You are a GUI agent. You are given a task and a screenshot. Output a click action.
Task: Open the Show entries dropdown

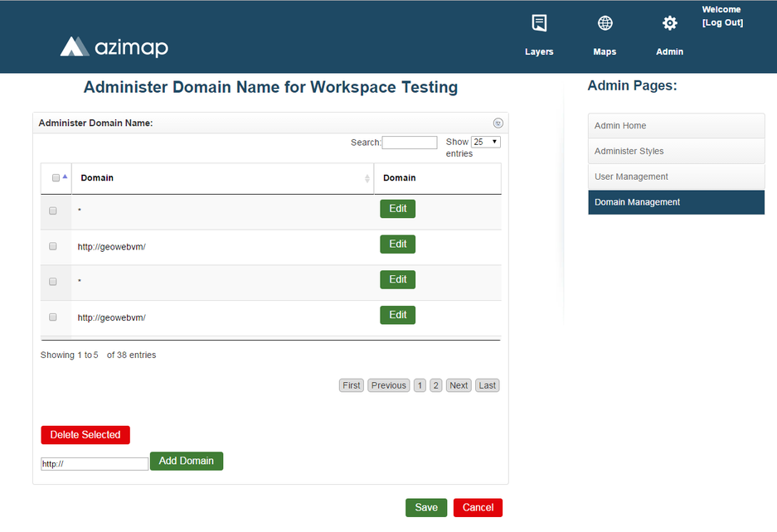pyautogui.click(x=485, y=143)
